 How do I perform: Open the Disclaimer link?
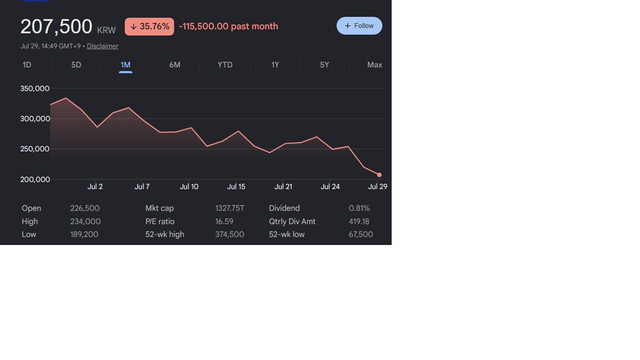click(102, 46)
